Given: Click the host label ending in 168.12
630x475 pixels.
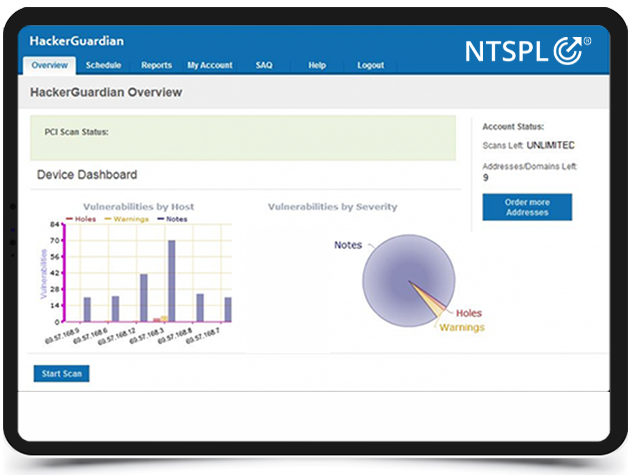Looking at the screenshot, I should (117, 336).
